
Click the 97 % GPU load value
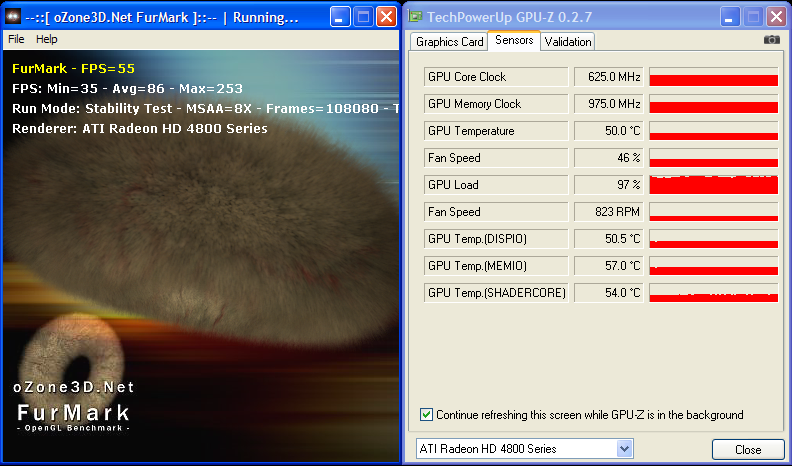[x=609, y=185]
